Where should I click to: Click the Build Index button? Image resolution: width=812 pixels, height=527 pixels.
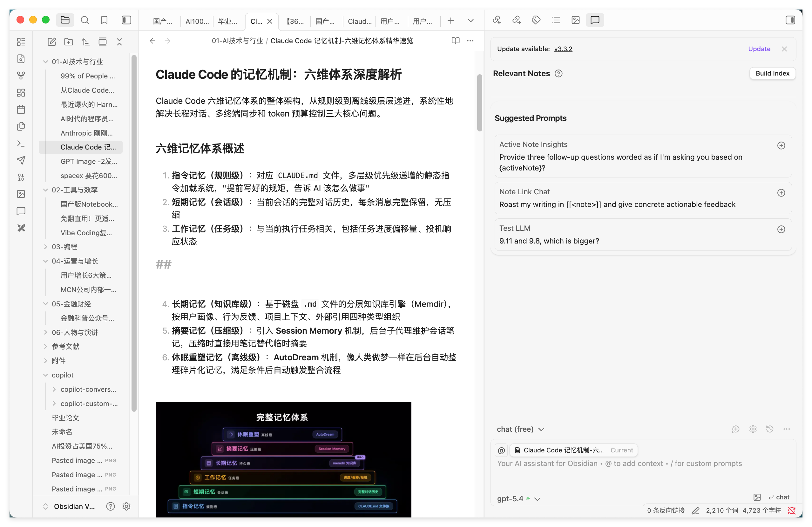pyautogui.click(x=772, y=73)
